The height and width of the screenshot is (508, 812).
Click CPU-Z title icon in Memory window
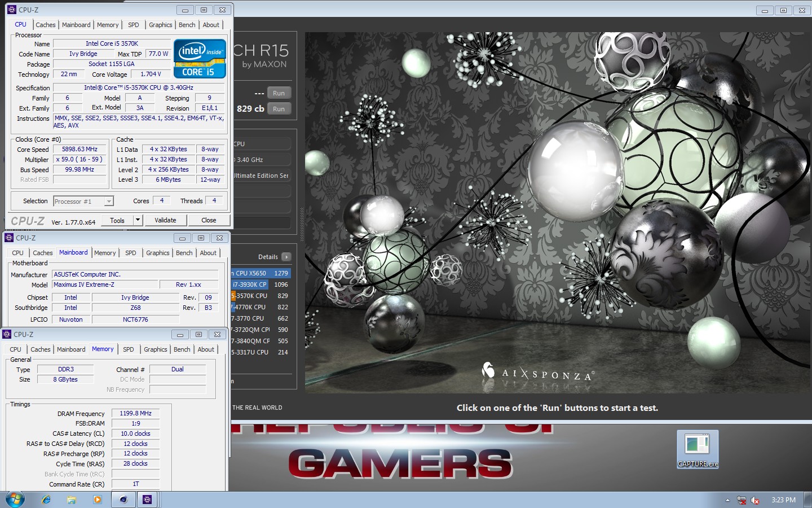tap(7, 334)
